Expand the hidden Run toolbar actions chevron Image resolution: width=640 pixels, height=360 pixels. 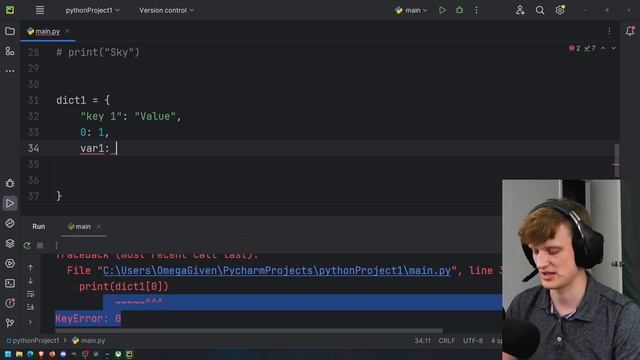30,322
